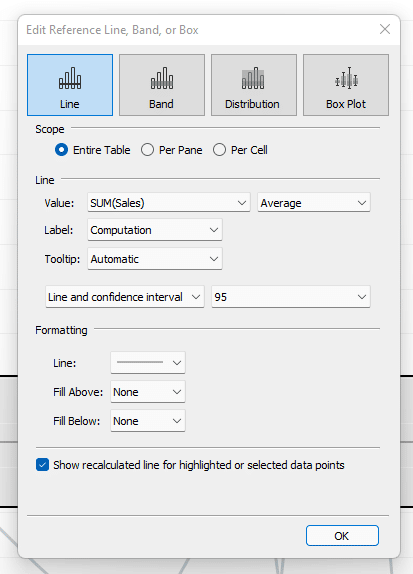Image resolution: width=413 pixels, height=574 pixels.
Task: Expand the Fill Above None dropdown
Action: click(x=148, y=392)
